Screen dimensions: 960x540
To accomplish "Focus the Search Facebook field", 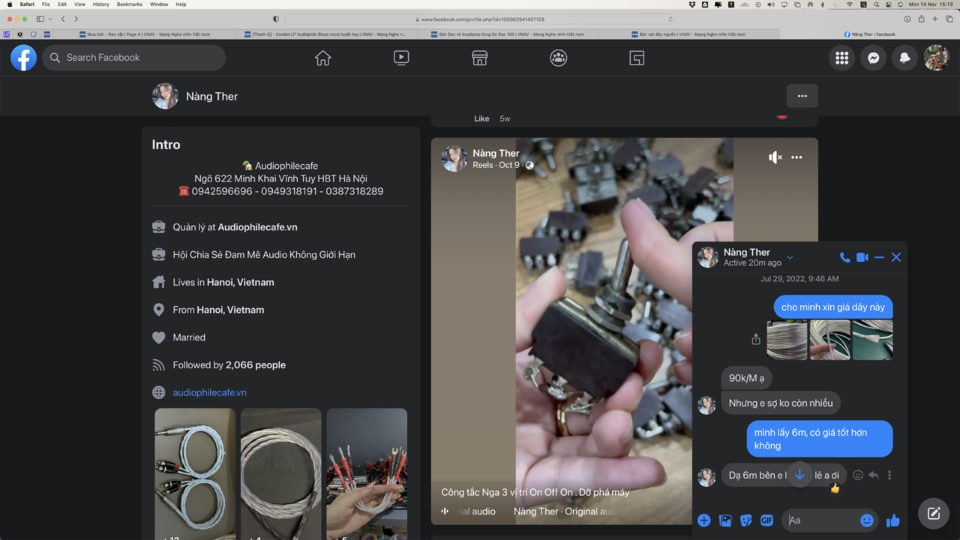I will coord(134,58).
